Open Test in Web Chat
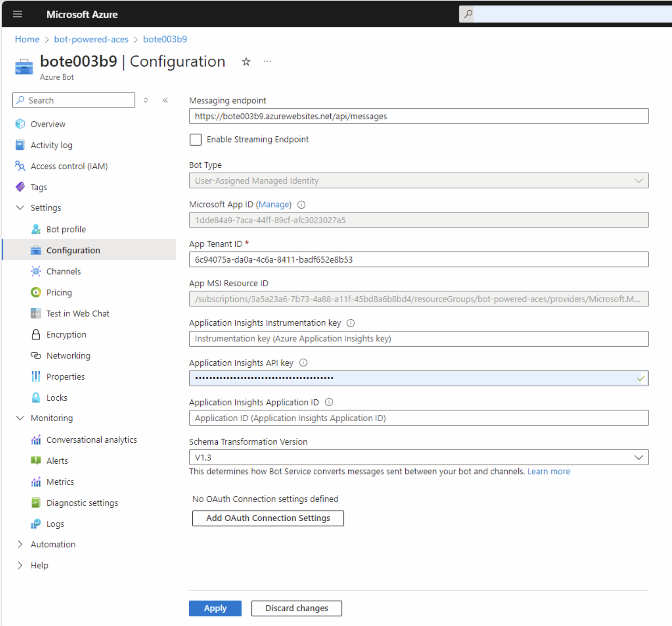The height and width of the screenshot is (626, 672). (x=78, y=313)
